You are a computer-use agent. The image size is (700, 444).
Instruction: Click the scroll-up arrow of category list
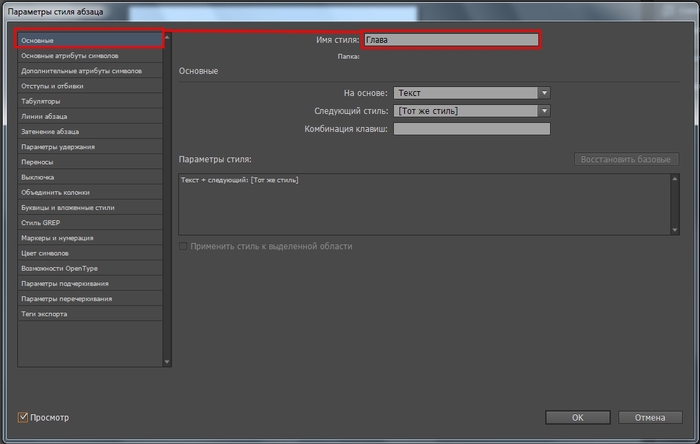click(167, 37)
